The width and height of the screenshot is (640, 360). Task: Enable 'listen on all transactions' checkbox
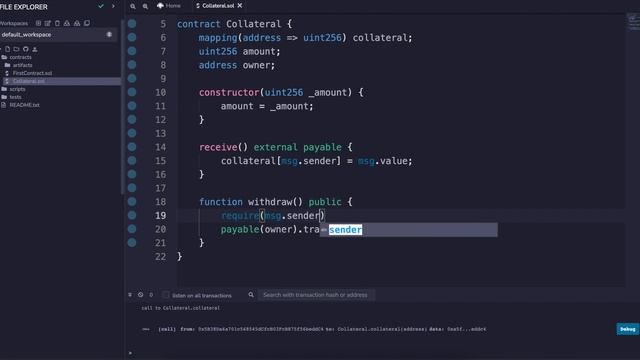166,295
